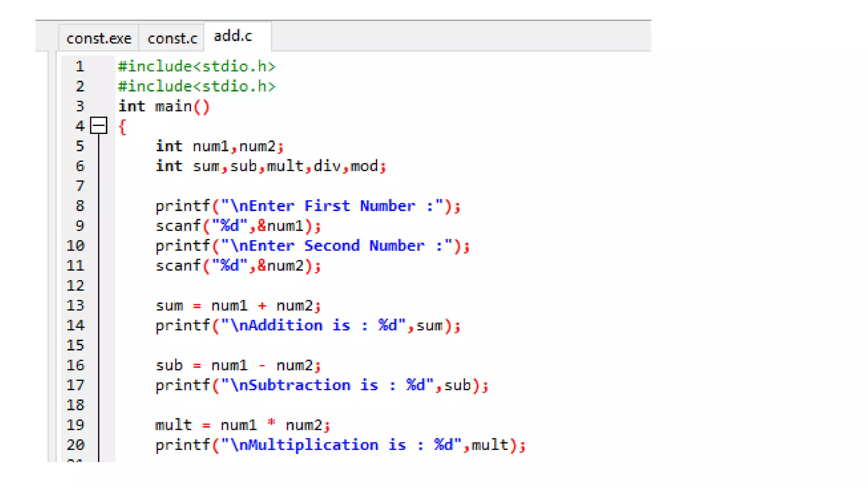Image resolution: width=868 pixels, height=488 pixels.
Task: Place cursor on second #include<stdio.h> line
Action: [197, 86]
